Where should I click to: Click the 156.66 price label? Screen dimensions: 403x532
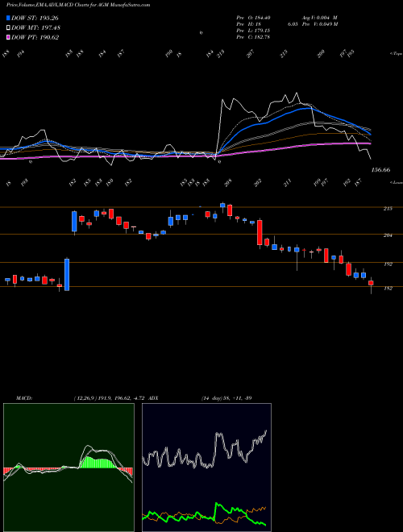pos(380,170)
